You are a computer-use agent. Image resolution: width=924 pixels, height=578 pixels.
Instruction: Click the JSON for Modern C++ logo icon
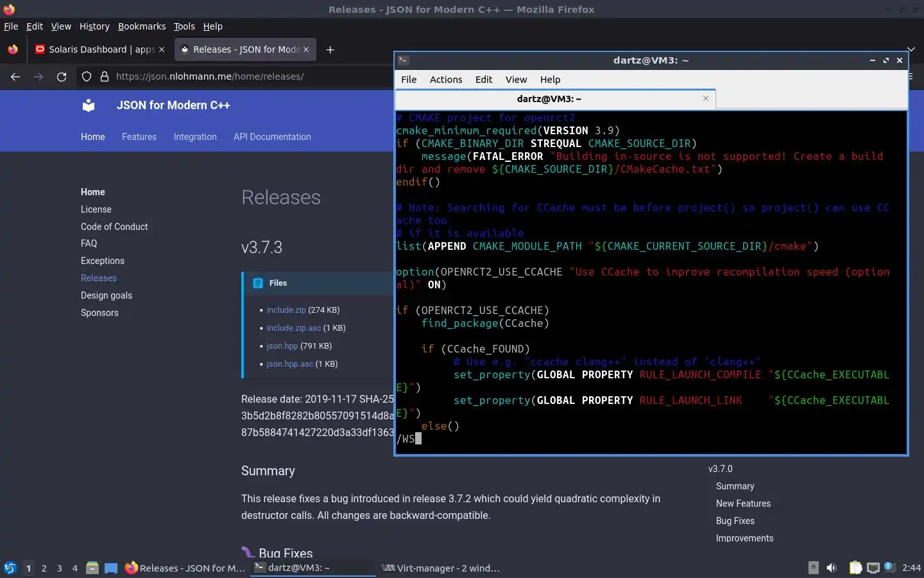89,105
